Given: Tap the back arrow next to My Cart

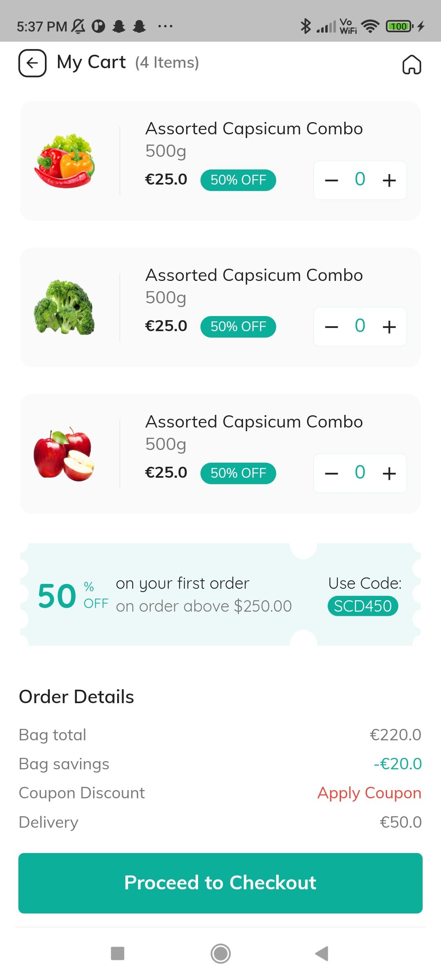Looking at the screenshot, I should (x=32, y=63).
